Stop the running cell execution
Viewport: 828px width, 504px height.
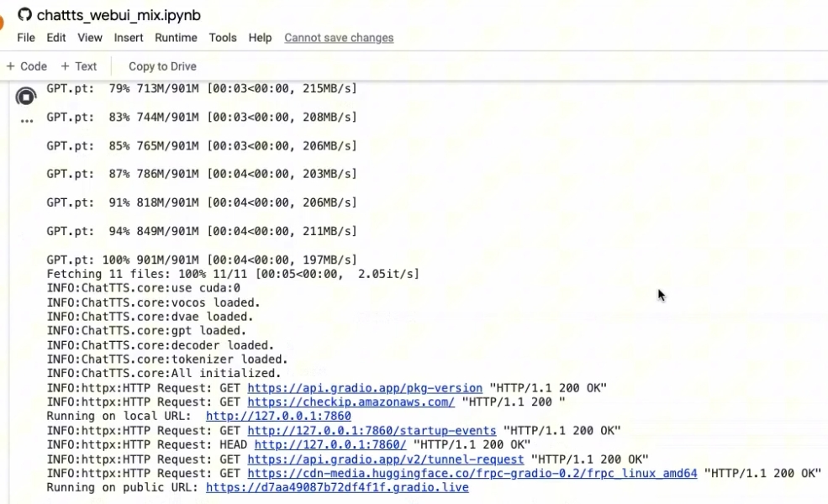[x=26, y=97]
